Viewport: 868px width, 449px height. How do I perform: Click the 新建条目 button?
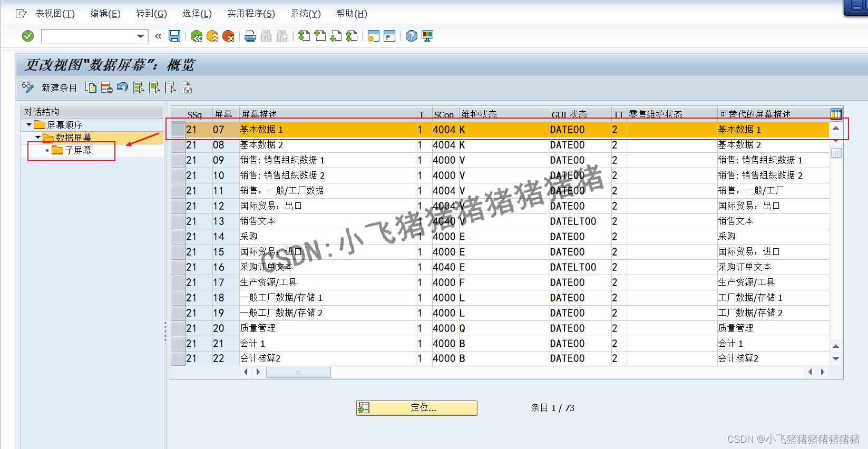click(x=60, y=87)
